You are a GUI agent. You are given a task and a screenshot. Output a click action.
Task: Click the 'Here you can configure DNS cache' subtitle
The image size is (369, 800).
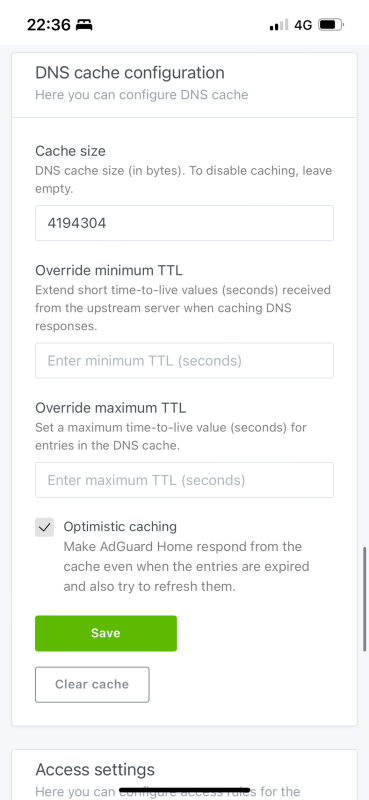coord(141,95)
